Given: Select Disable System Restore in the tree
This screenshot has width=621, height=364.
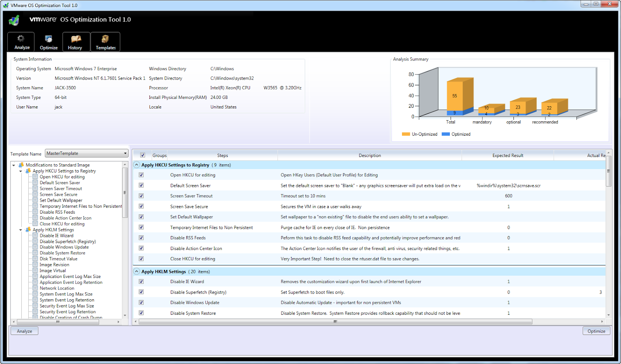Looking at the screenshot, I should pos(62,253).
